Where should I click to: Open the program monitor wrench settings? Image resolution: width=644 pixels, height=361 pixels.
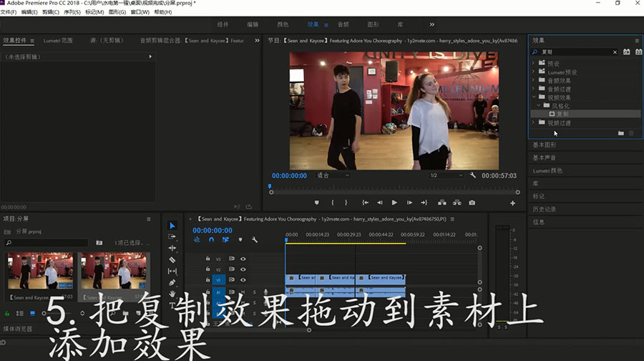[472, 175]
